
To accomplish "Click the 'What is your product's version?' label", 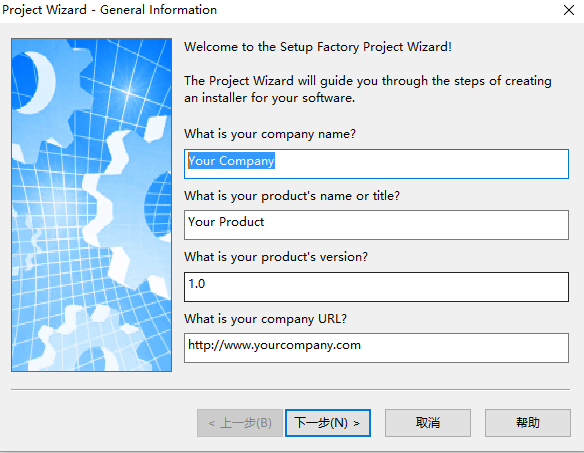I will [x=276, y=257].
